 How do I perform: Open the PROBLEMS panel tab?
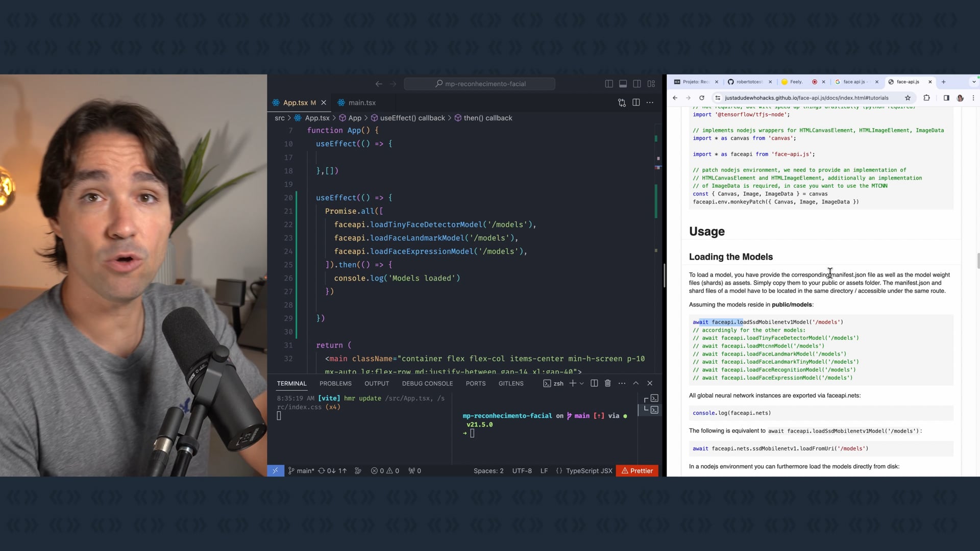pyautogui.click(x=335, y=384)
